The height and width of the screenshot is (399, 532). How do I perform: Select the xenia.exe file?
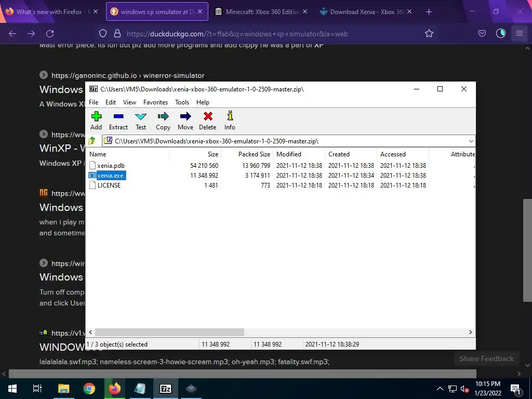pyautogui.click(x=111, y=176)
